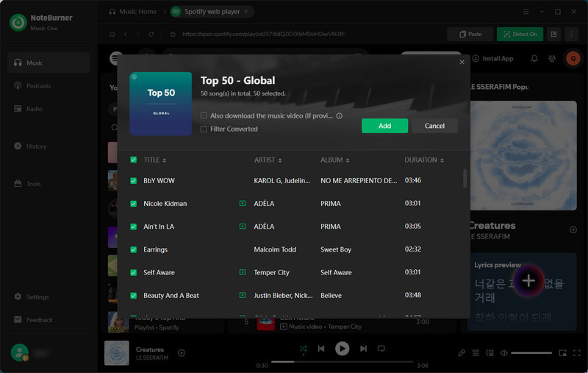Image resolution: width=588 pixels, height=373 pixels.
Task: Click the window layout icon beside Detect On
Action: [554, 34]
